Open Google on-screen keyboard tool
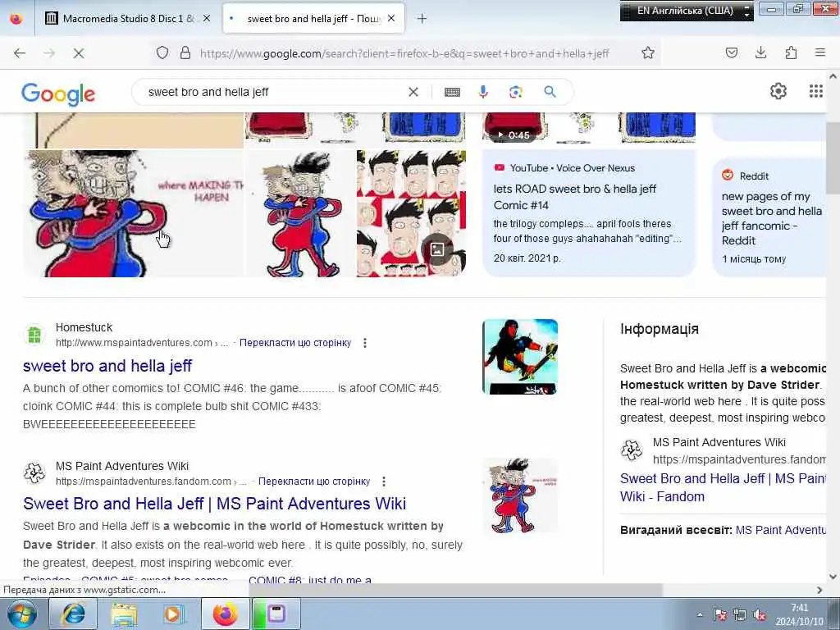Image resolution: width=840 pixels, height=630 pixels. [x=452, y=92]
